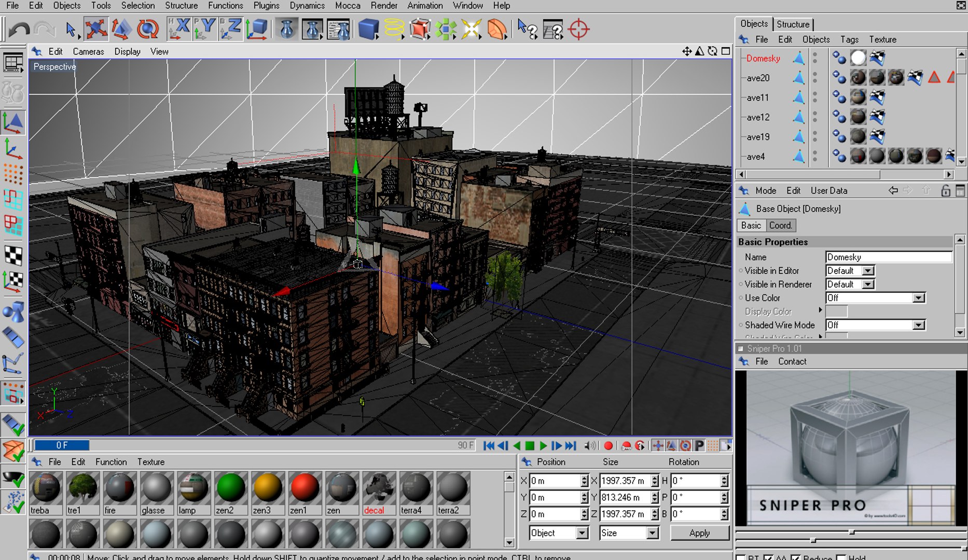This screenshot has width=968, height=560.
Task: Click the viewport rotate camera icon
Action: click(x=712, y=51)
